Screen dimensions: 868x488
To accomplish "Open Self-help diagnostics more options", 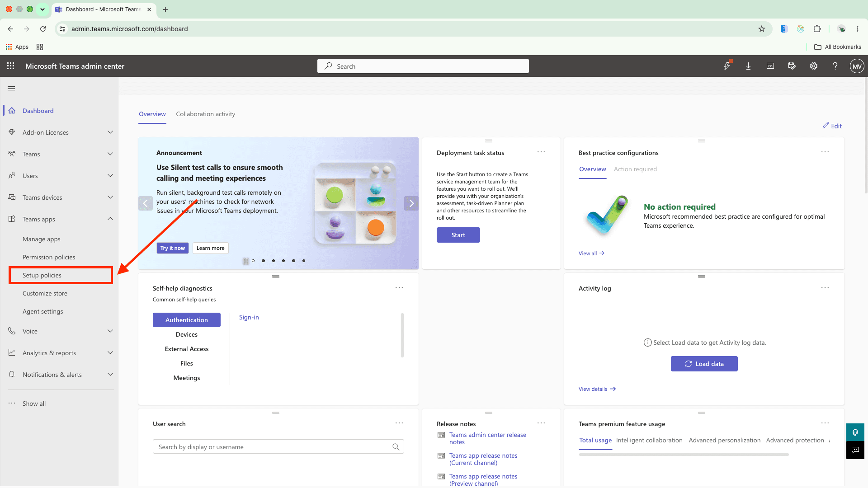I will (399, 288).
